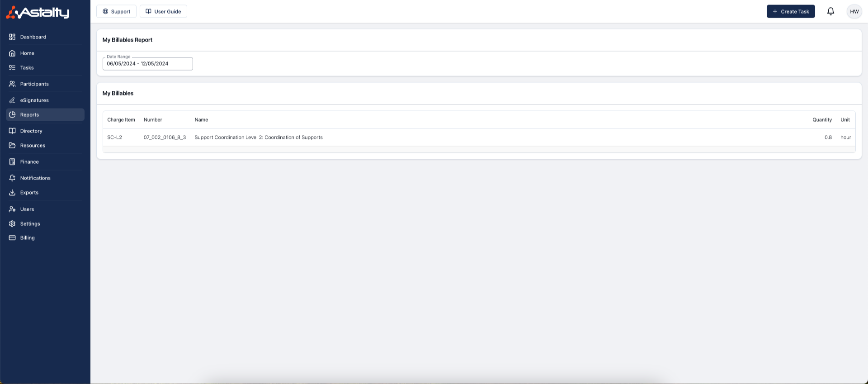Click the notification bell icon
This screenshot has height=384, width=868.
pos(830,11)
